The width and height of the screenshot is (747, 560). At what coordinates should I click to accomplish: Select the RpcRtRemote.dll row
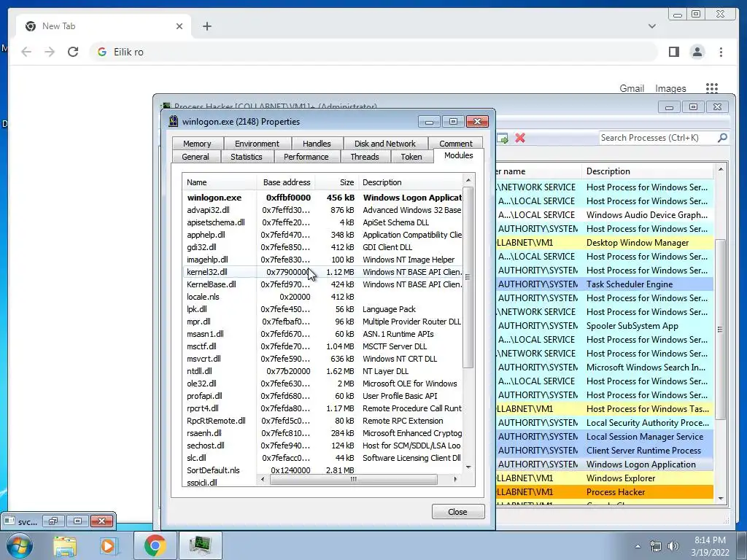point(322,421)
